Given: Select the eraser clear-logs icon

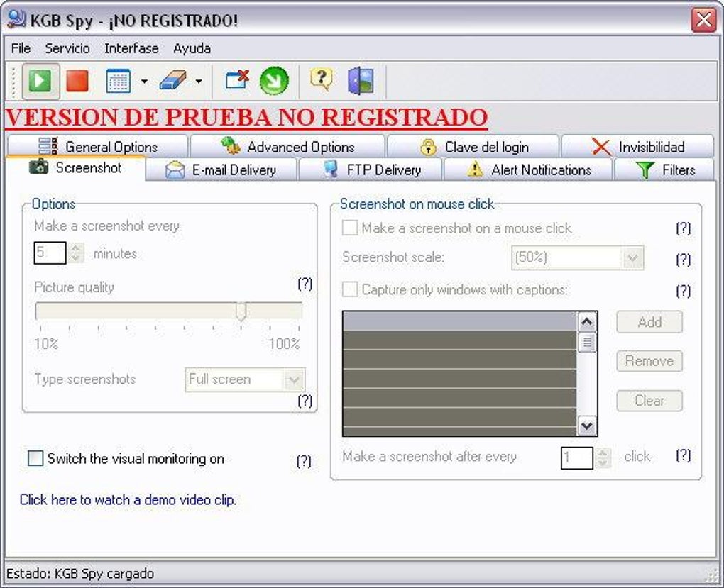Looking at the screenshot, I should click(173, 82).
